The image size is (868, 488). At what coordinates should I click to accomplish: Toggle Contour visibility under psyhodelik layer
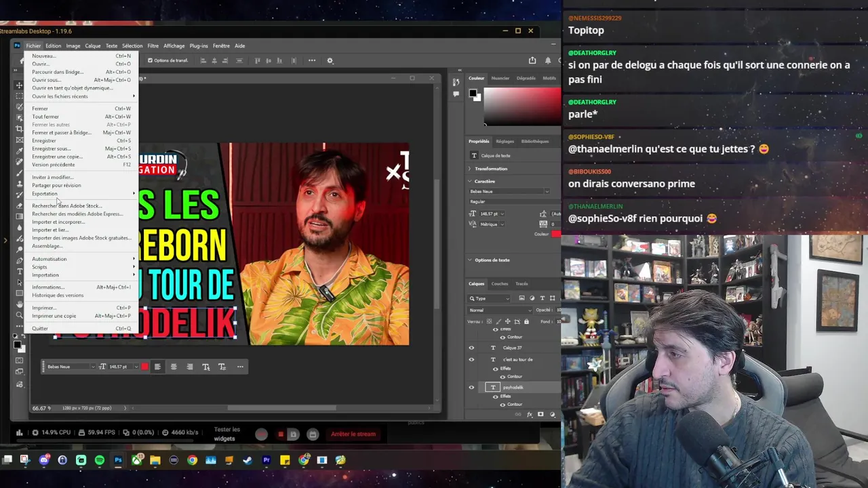coord(502,405)
